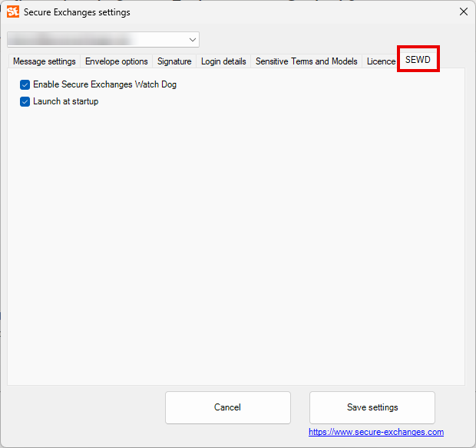
Task: Uncheck Enable Secure Exchanges Watch Dog
Action: 25,84
